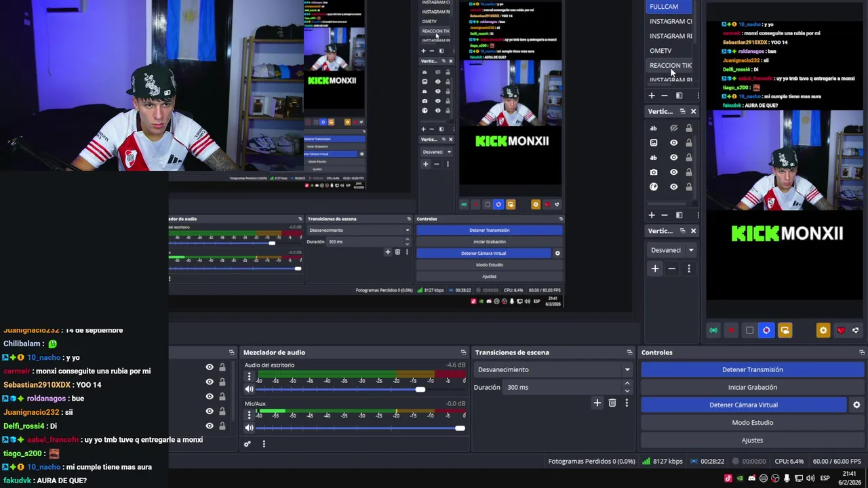Screen dimensions: 868x488
Task: Remove the vertical scene with the minus icon
Action: 665,96
